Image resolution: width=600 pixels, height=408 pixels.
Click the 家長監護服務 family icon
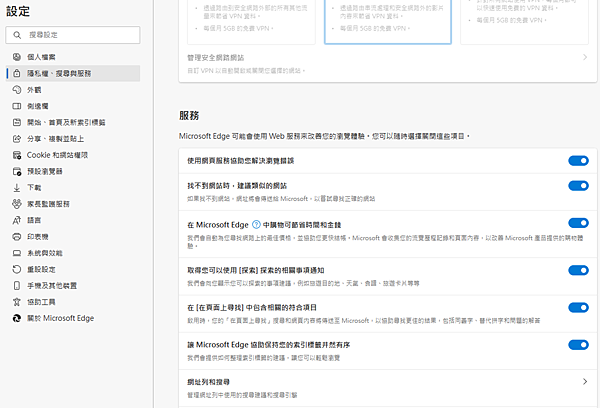(16, 204)
